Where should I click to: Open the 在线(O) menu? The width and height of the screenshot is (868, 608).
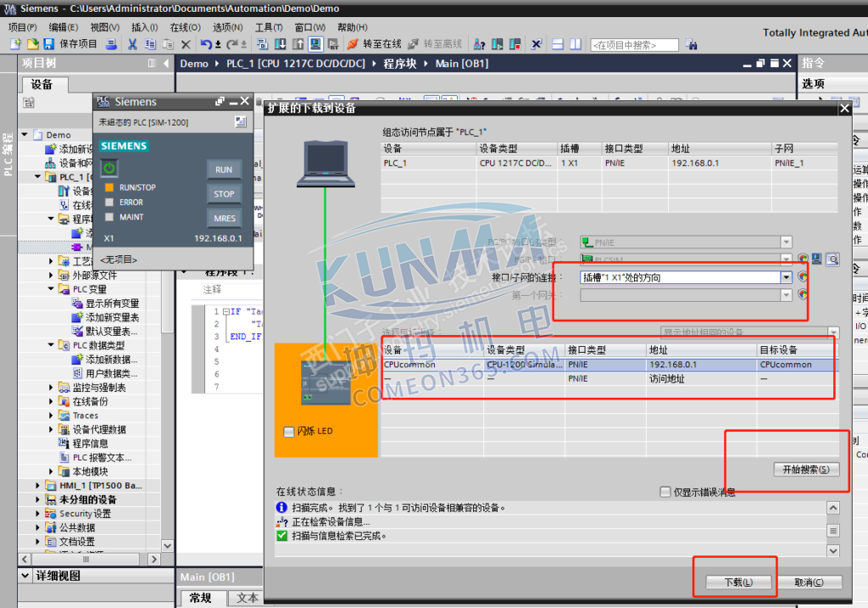(x=185, y=27)
